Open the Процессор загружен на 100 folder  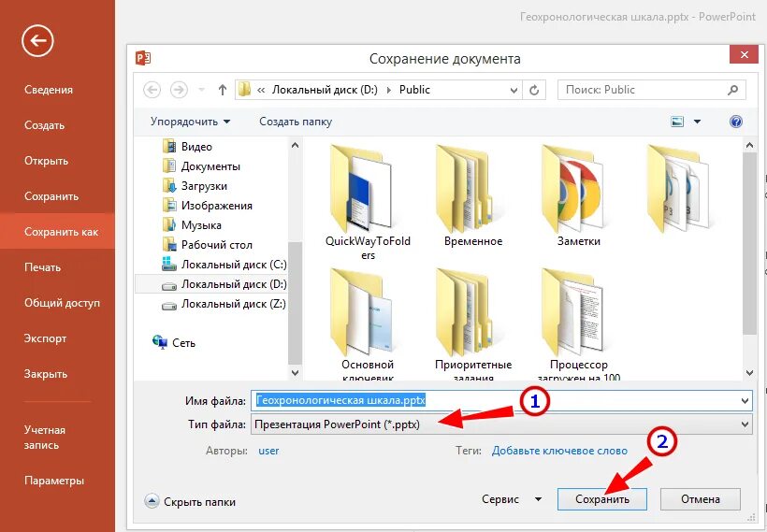click(x=579, y=324)
